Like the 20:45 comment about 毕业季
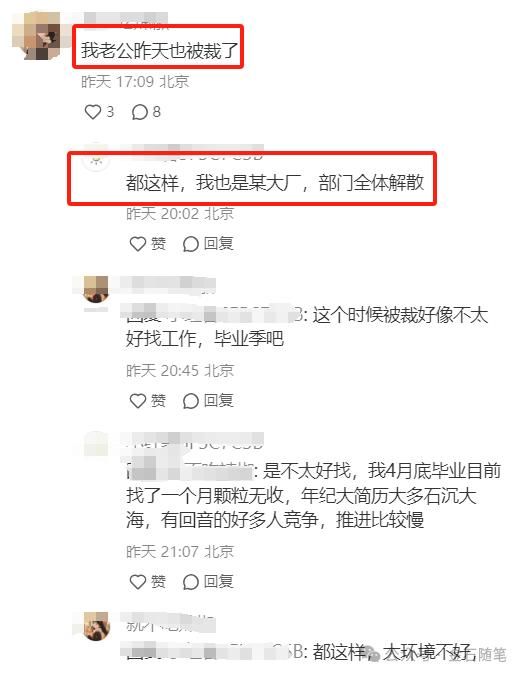Image resolution: width=524 pixels, height=676 pixels. point(138,401)
